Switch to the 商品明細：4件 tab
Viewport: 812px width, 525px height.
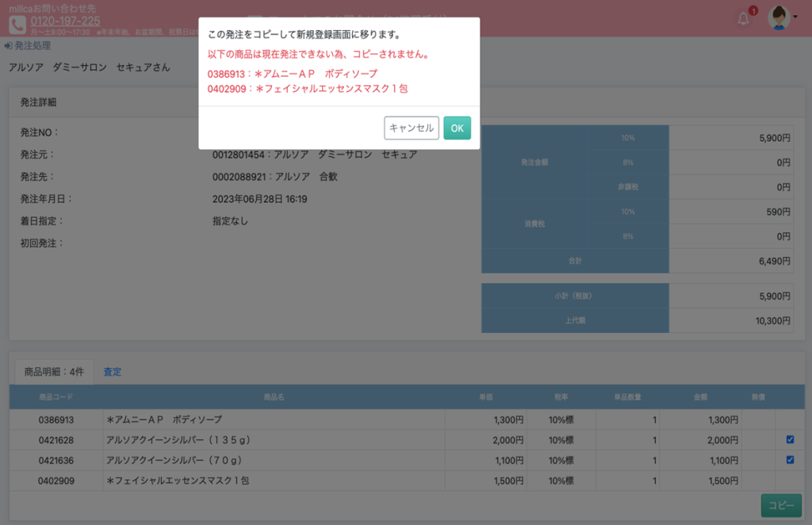[54, 371]
